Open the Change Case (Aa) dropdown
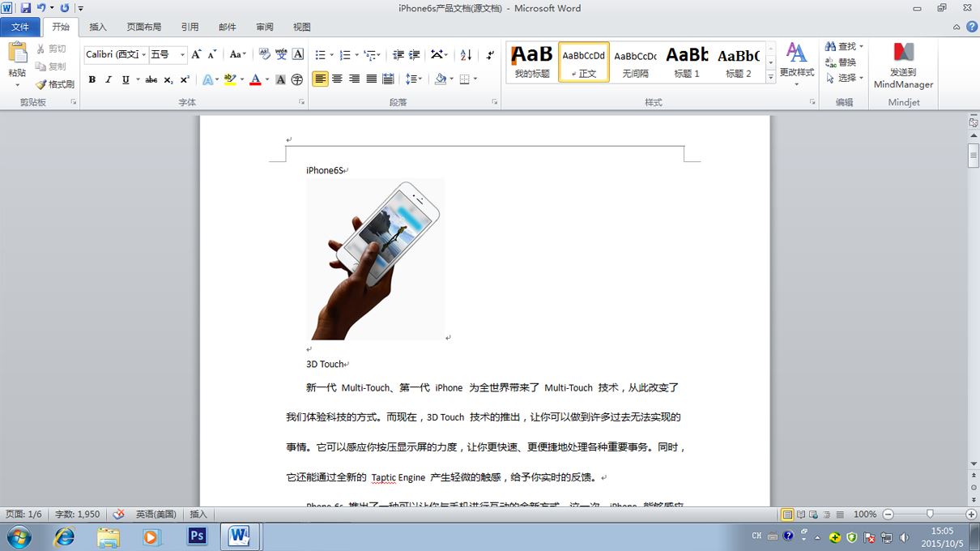This screenshot has height=551, width=980. click(237, 54)
